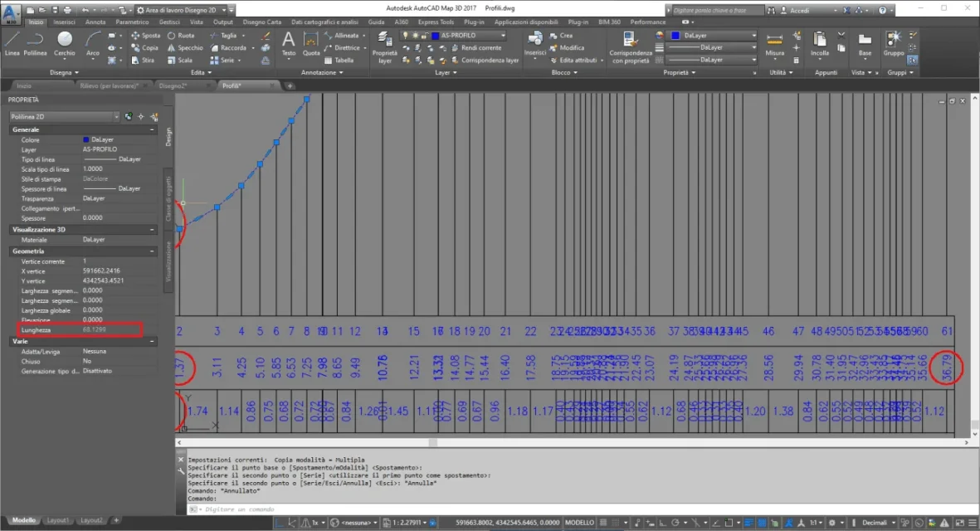Activate the Testo text tool
The image size is (980, 531).
(288, 44)
